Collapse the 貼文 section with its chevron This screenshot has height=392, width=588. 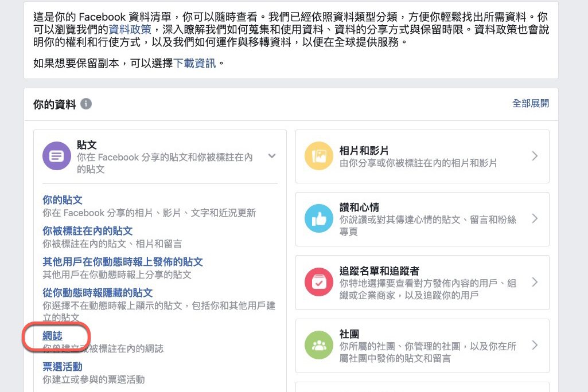tap(272, 155)
